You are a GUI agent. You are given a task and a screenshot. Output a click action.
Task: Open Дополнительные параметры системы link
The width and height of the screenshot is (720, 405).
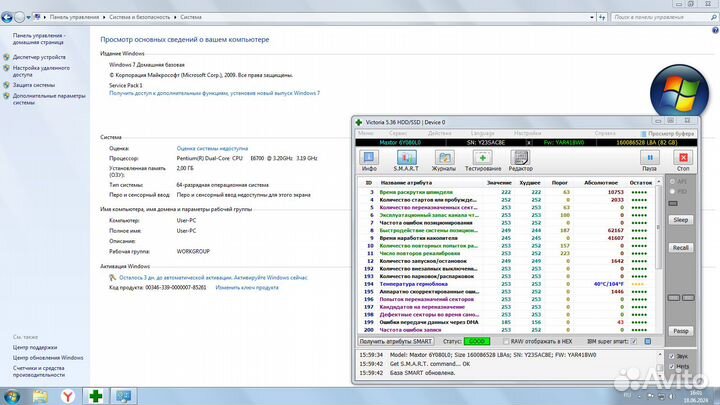(x=49, y=99)
